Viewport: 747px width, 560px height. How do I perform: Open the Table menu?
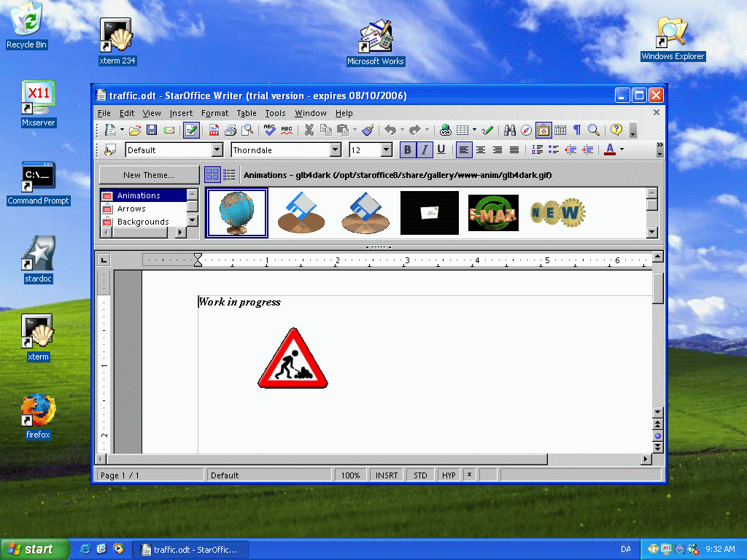click(247, 113)
